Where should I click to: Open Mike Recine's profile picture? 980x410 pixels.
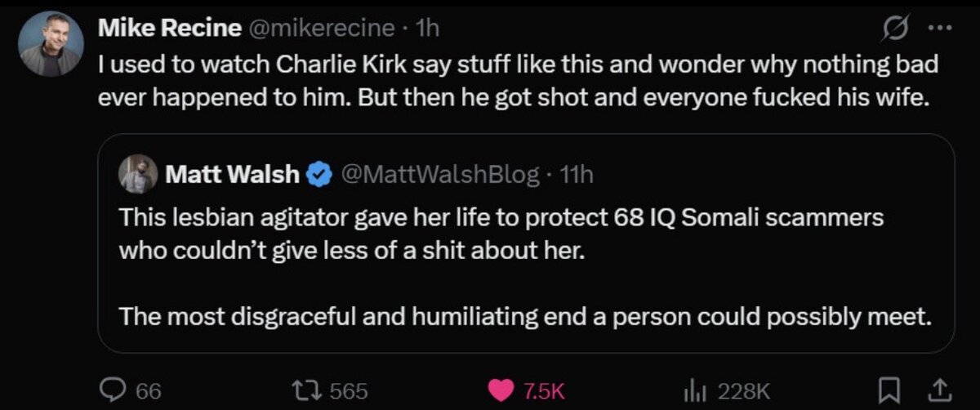pyautogui.click(x=50, y=44)
